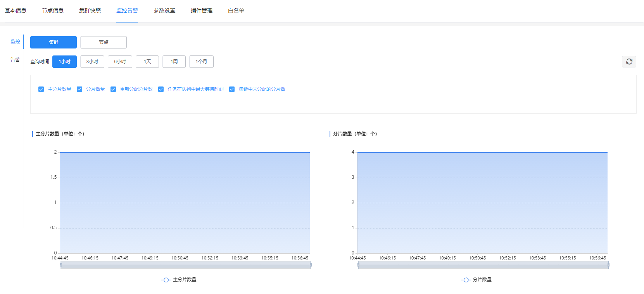Screen dimensions: 644x294
Task: Open the 节点信息 tab
Action: [x=53, y=10]
